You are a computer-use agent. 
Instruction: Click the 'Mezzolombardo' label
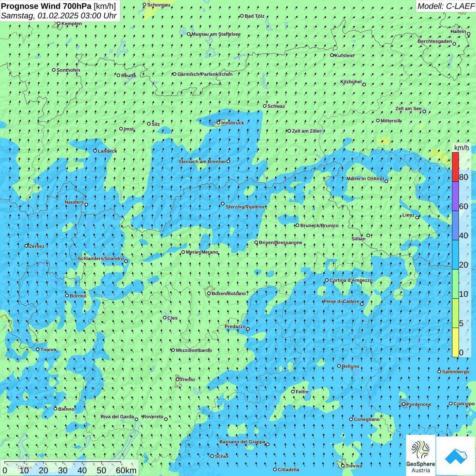[x=194, y=350]
